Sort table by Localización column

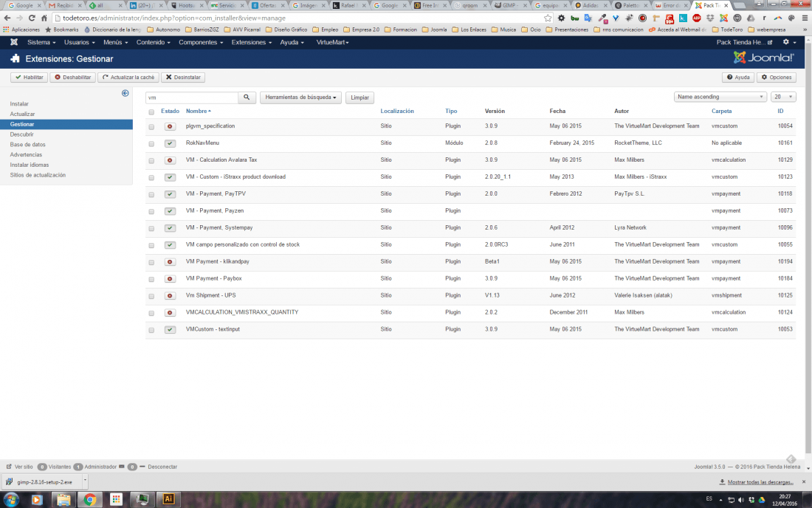pyautogui.click(x=396, y=111)
